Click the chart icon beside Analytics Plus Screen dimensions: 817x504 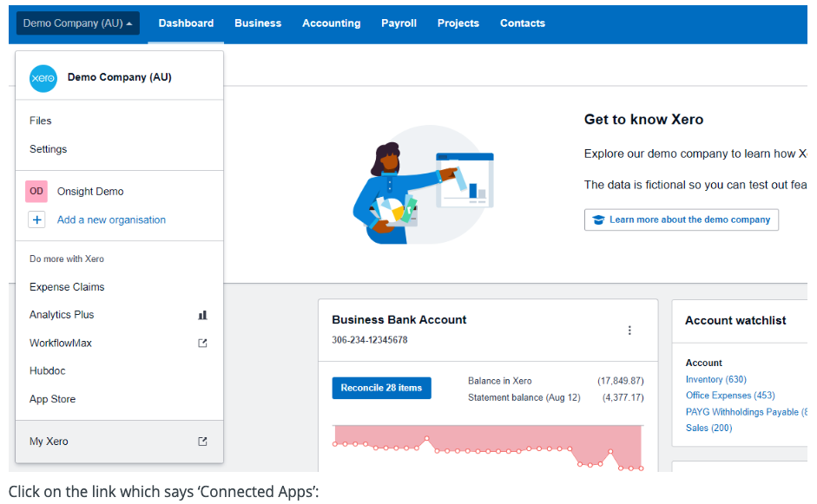[x=202, y=315]
